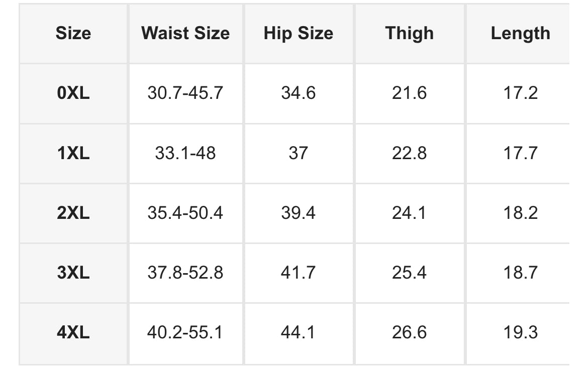Click hip value 37 for 1XL
Image resolution: width=588 pixels, height=375 pixels.
298,153
